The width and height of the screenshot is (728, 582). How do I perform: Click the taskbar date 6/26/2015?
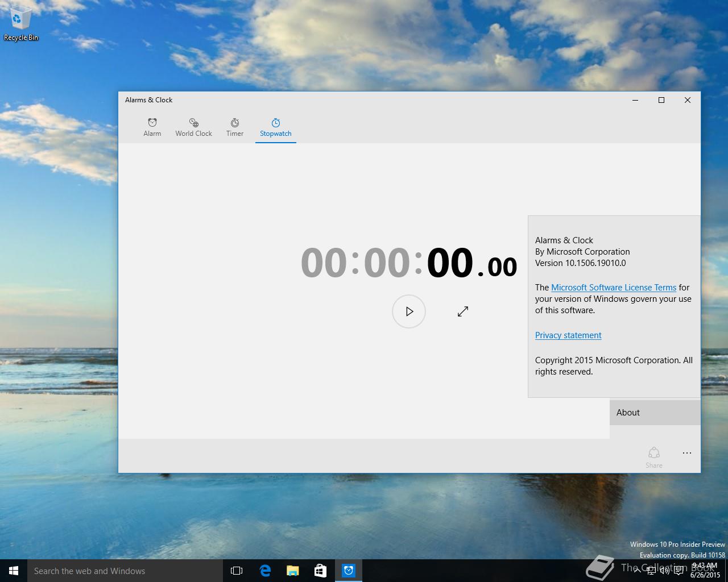705,575
